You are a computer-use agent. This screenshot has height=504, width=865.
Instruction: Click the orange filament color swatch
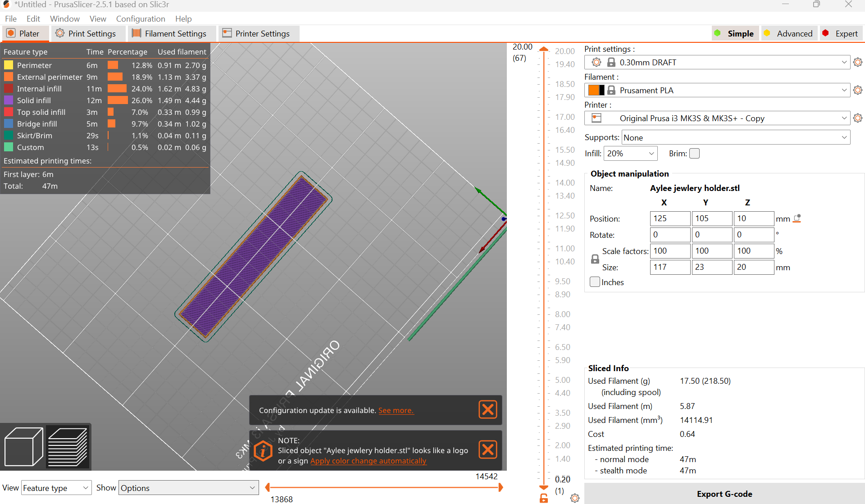click(x=593, y=90)
